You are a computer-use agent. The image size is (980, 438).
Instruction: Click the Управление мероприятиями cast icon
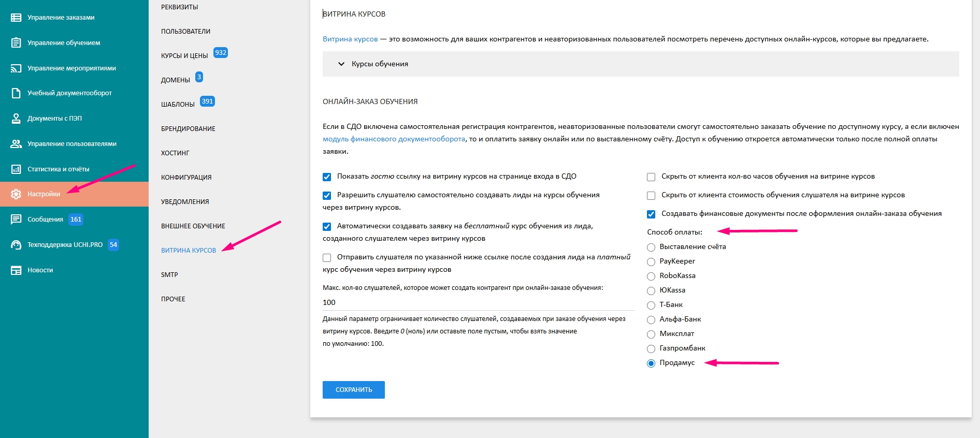click(16, 68)
